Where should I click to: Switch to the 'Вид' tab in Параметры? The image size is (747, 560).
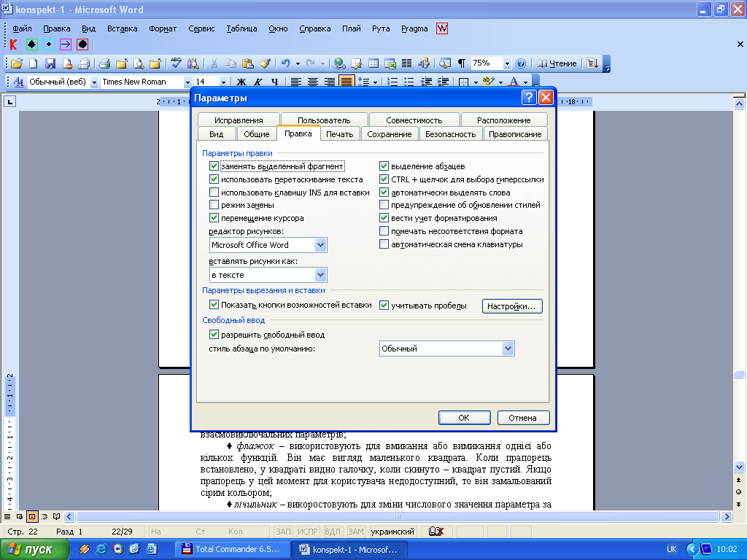pyautogui.click(x=216, y=134)
